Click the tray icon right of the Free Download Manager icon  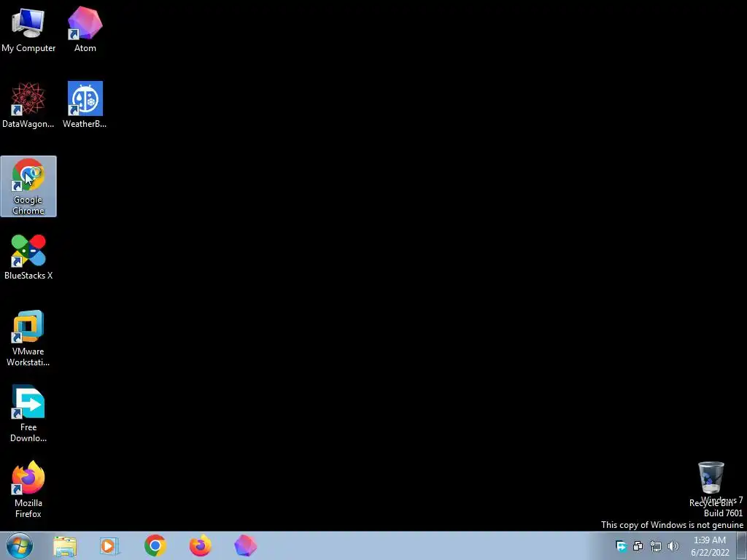coord(638,545)
